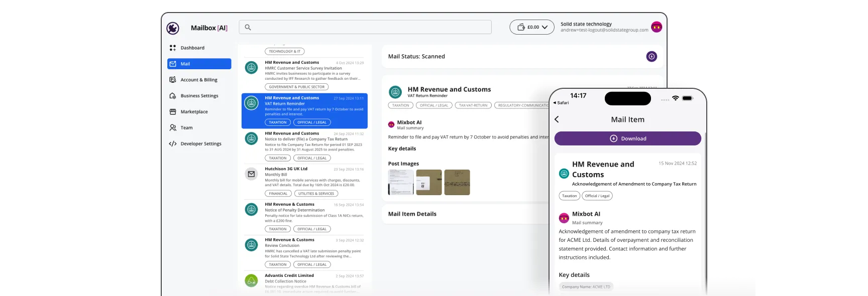Image resolution: width=868 pixels, height=296 pixels.
Task: Click the Mailbox AI logo icon
Action: [173, 28]
